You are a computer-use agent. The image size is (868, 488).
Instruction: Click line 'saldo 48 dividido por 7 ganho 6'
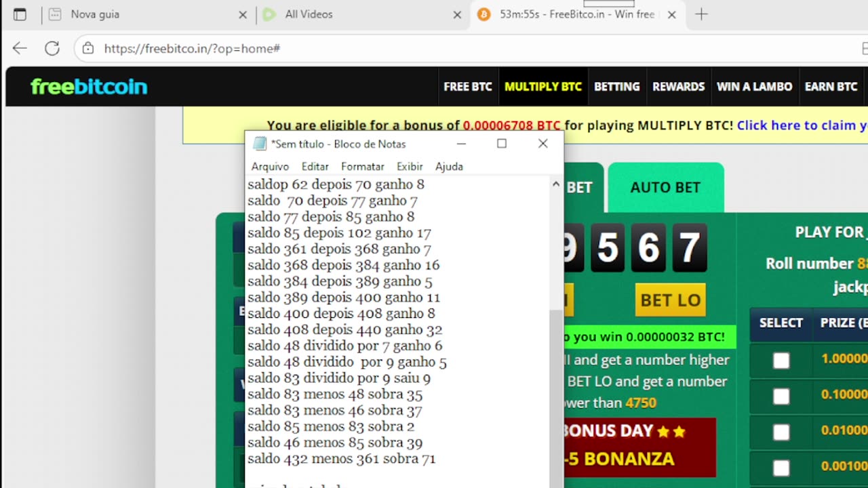[x=344, y=346]
